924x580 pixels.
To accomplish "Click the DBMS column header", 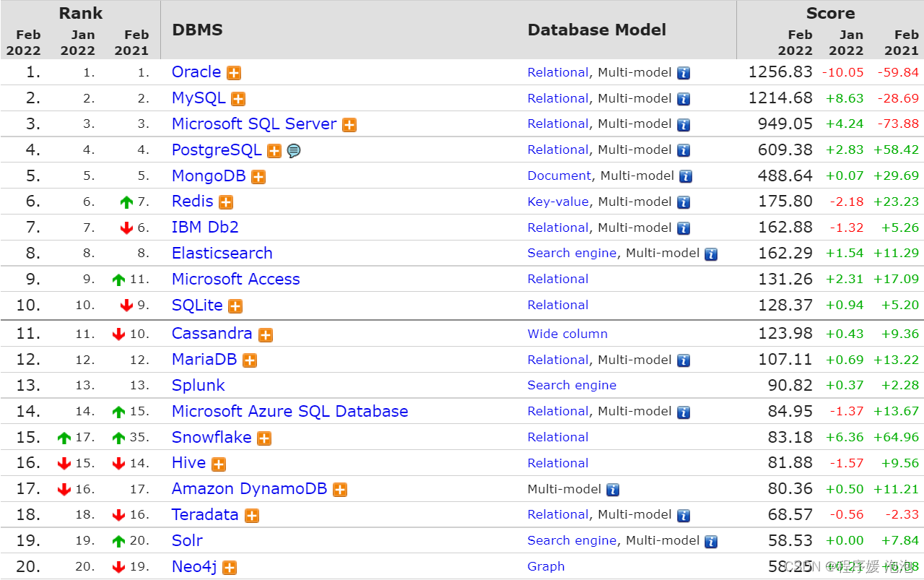I will 197,30.
